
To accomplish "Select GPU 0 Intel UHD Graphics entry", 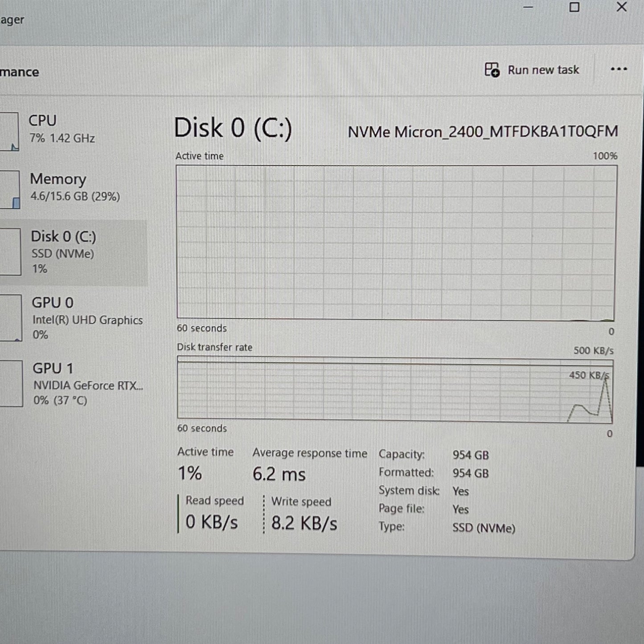I will tap(74, 318).
